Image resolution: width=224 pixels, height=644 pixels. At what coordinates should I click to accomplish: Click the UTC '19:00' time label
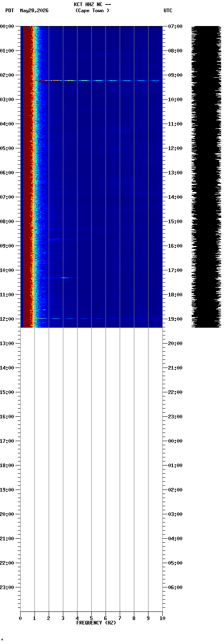(175, 319)
